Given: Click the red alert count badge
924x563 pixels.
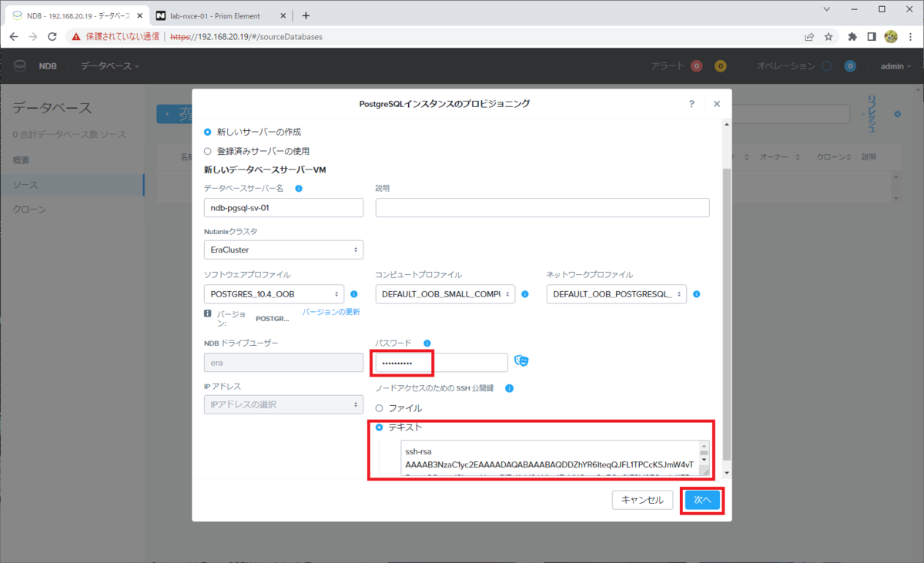Looking at the screenshot, I should 696,66.
